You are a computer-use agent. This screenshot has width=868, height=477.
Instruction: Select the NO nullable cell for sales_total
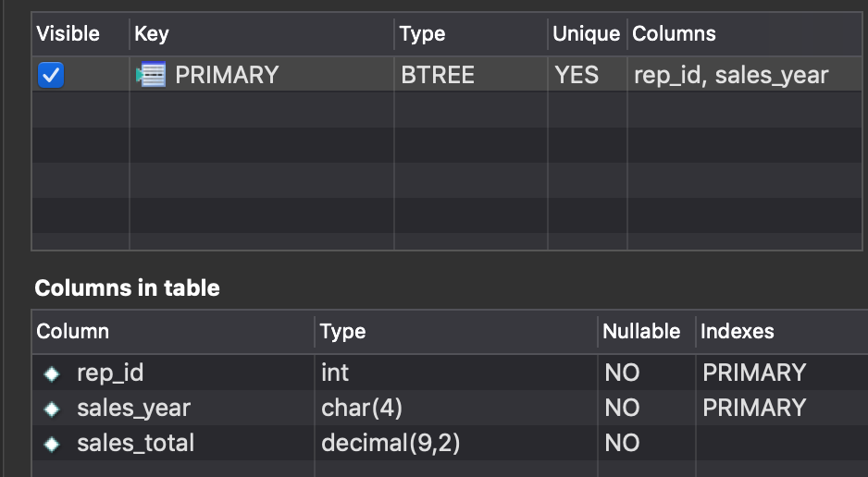[x=622, y=443]
